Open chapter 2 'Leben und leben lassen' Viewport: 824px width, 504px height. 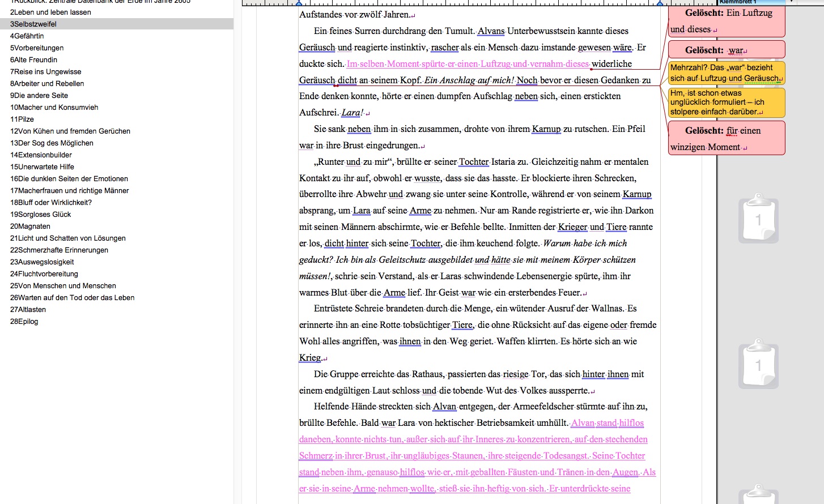116,12
